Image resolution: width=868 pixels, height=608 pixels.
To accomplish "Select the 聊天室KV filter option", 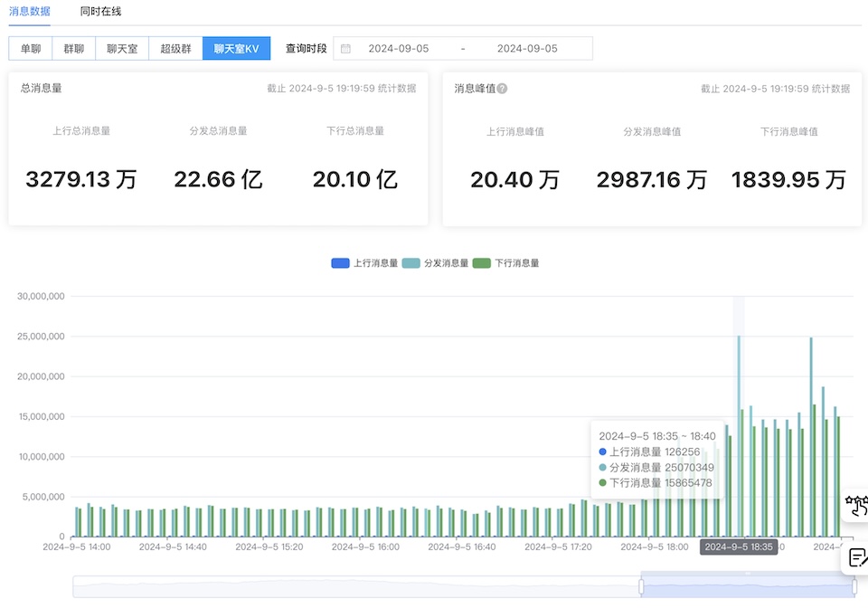I will (236, 49).
